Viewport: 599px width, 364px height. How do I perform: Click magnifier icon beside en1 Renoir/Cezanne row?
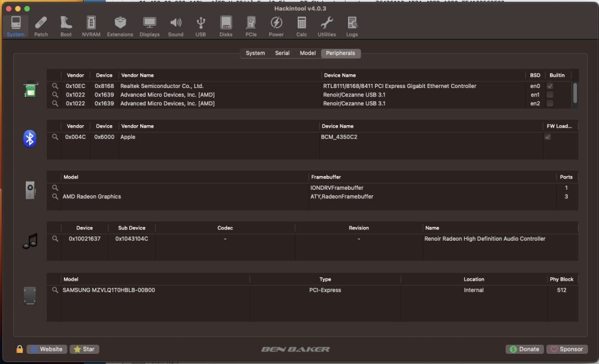55,95
